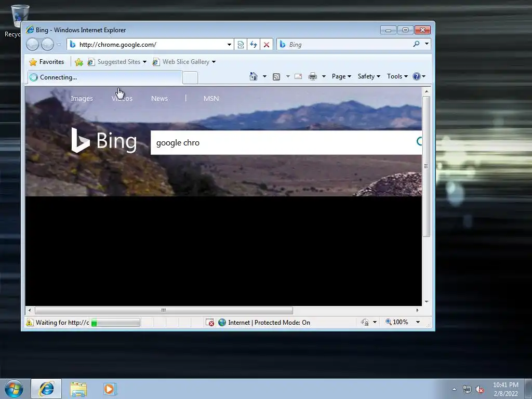Expand the address bar autocomplete dropdown

(x=229, y=45)
